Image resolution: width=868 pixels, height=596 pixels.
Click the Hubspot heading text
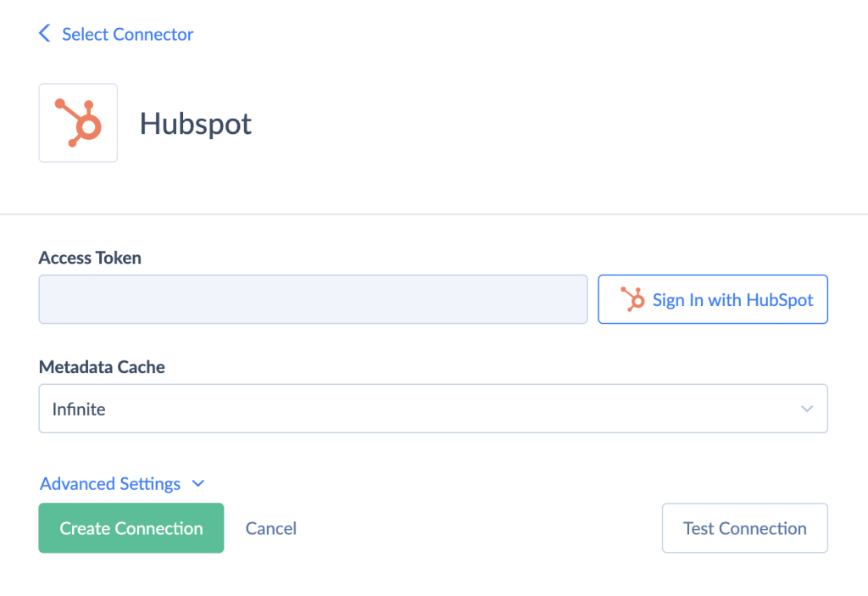click(196, 124)
